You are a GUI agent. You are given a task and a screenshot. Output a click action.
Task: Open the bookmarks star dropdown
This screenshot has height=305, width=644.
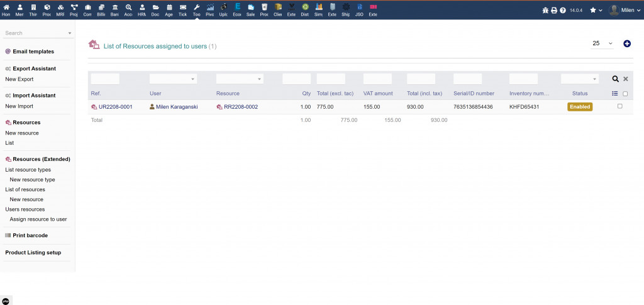coord(596,10)
